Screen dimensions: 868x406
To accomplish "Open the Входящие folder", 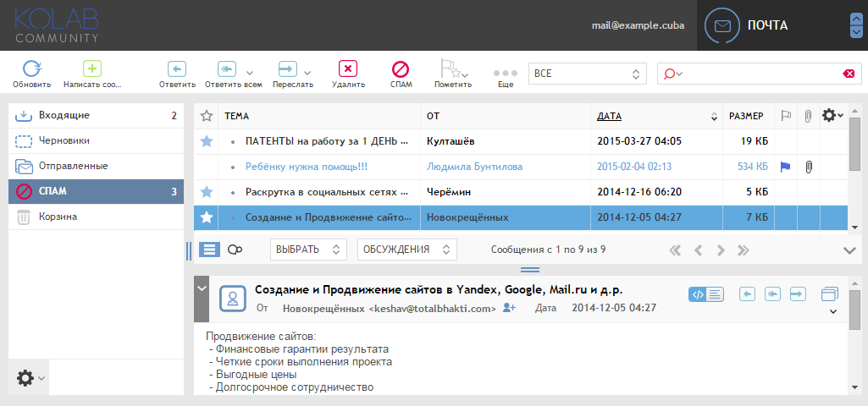I will point(97,116).
